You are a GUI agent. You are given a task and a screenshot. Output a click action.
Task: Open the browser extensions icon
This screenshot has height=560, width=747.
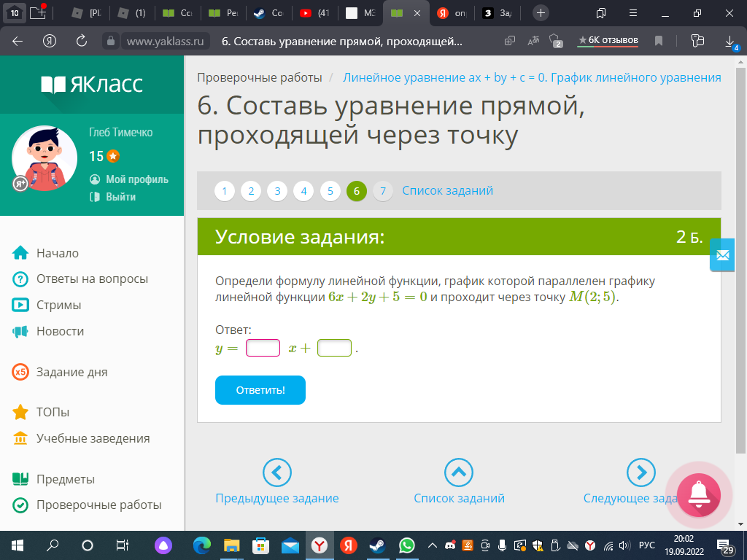tap(697, 41)
